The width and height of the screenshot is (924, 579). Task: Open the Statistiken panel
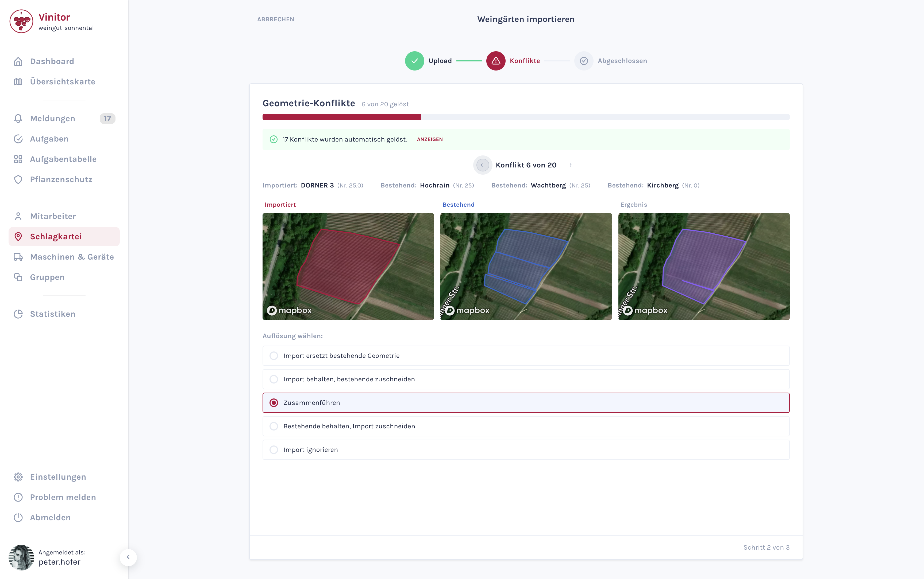pos(52,314)
